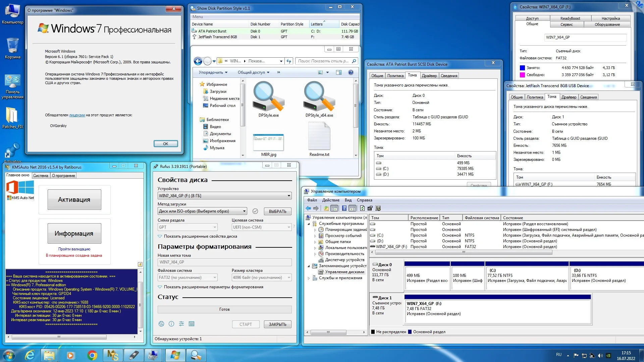Screen dimensions: 644x362
Task: Click the refresh icon in Computer Management toolbar
Action: click(362, 208)
